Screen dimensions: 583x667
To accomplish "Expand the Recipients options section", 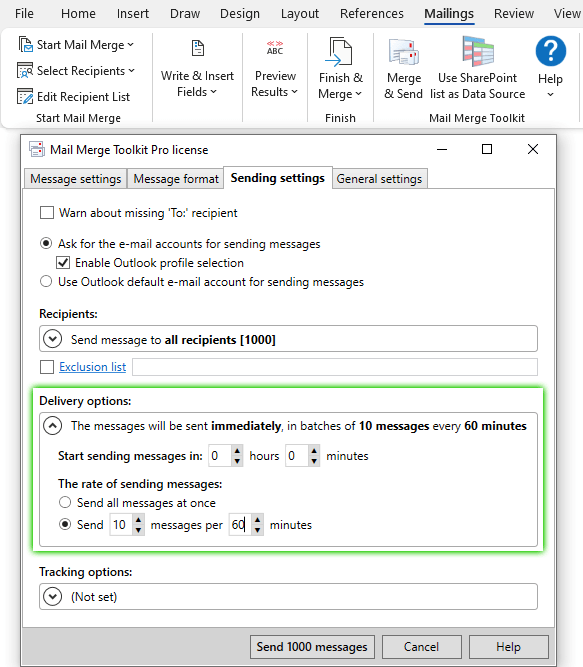I will point(53,339).
